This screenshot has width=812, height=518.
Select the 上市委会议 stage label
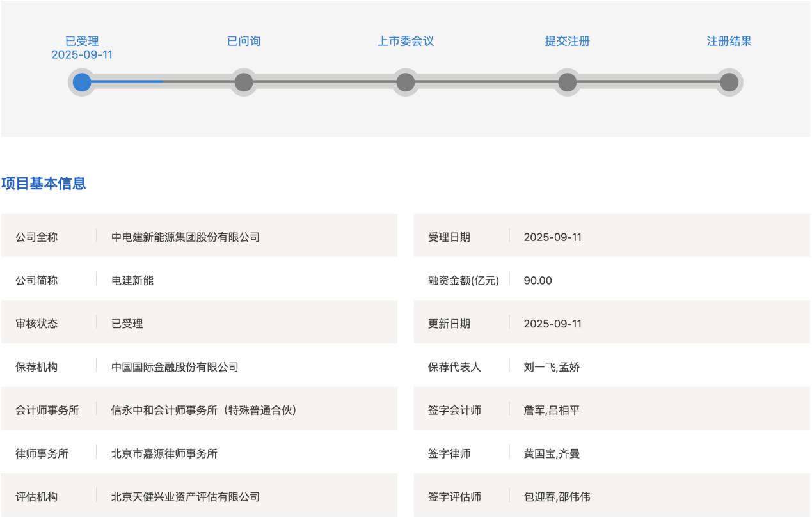(406, 42)
